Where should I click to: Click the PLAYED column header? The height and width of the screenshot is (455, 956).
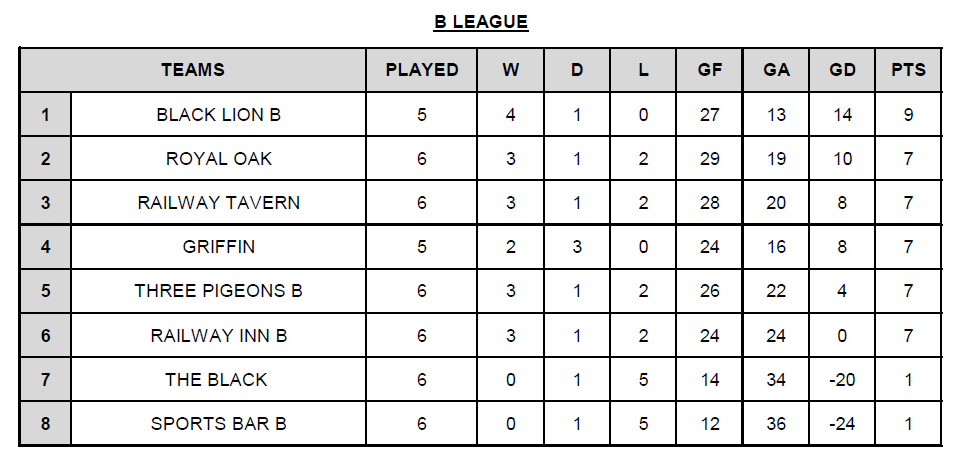(x=421, y=70)
